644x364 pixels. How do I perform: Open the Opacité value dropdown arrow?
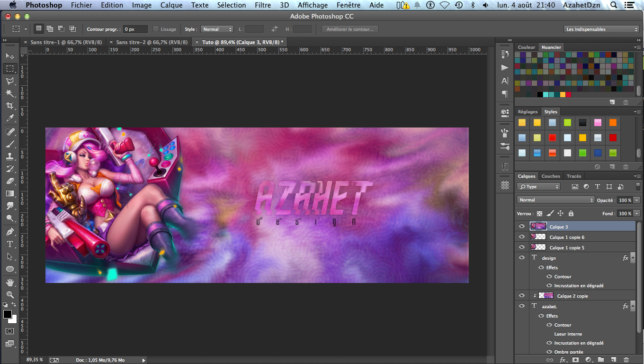[637, 200]
